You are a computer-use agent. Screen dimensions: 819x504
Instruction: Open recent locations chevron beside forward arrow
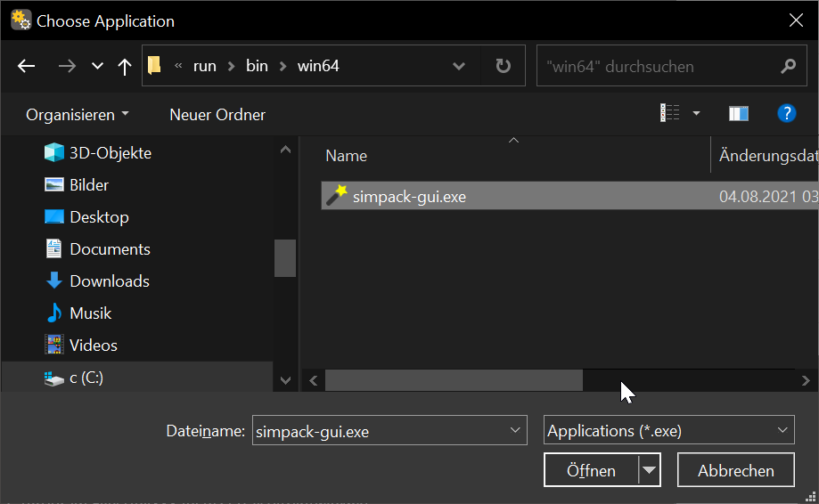coord(97,66)
